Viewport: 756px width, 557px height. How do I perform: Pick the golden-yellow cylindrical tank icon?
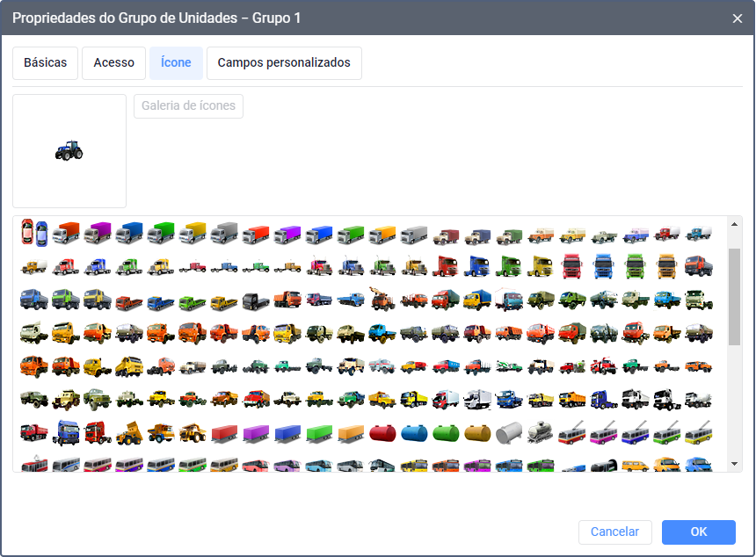tap(477, 433)
